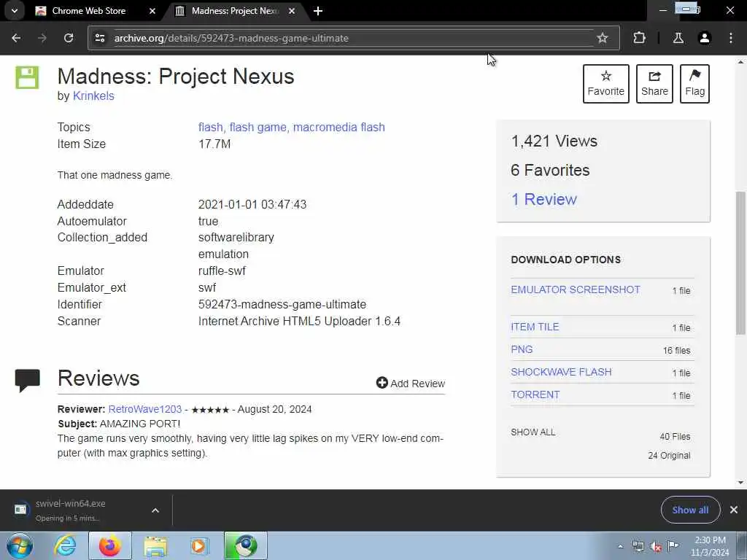Open the flash topic link
Screen dimensions: 747x560
click(210, 127)
